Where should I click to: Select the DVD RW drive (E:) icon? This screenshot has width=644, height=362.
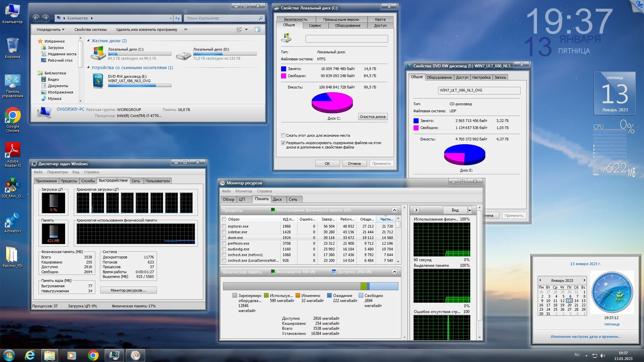pos(98,81)
